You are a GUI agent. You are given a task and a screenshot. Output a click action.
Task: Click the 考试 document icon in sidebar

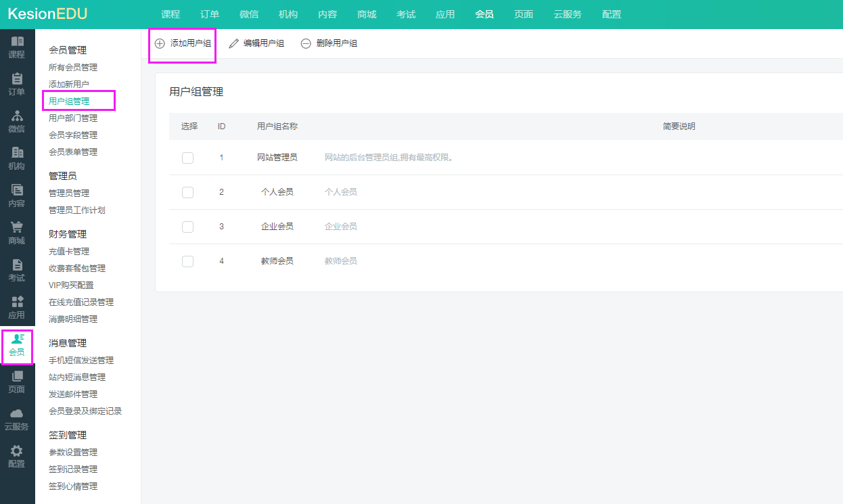[18, 265]
